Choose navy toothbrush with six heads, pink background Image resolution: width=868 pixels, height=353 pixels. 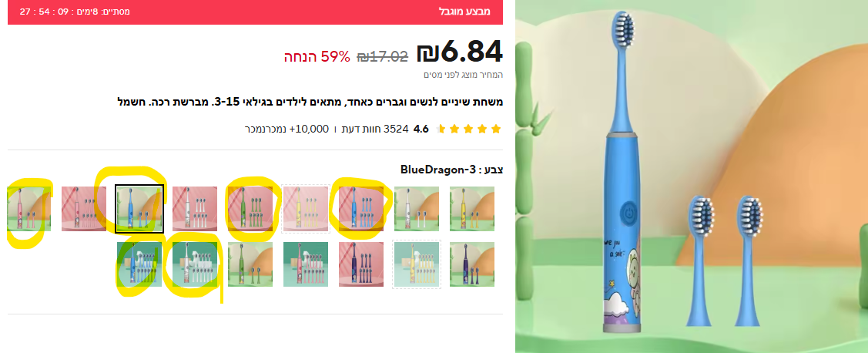coord(361,264)
